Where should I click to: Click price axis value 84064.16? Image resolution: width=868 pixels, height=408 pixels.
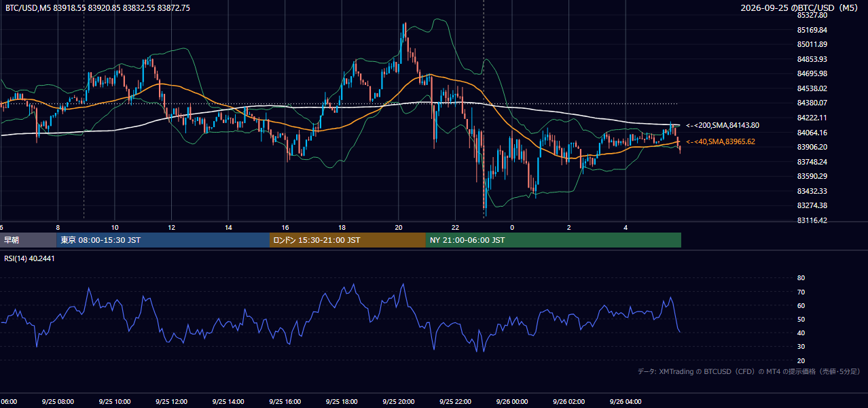(812, 133)
